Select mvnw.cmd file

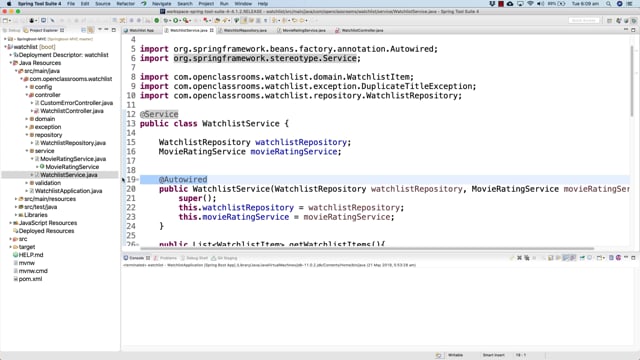[33, 271]
